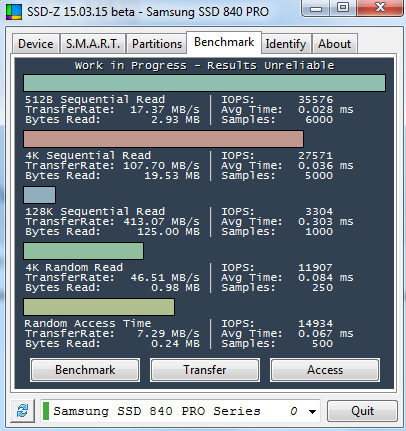Run the Access test button
The width and height of the screenshot is (406, 431).
(325, 370)
